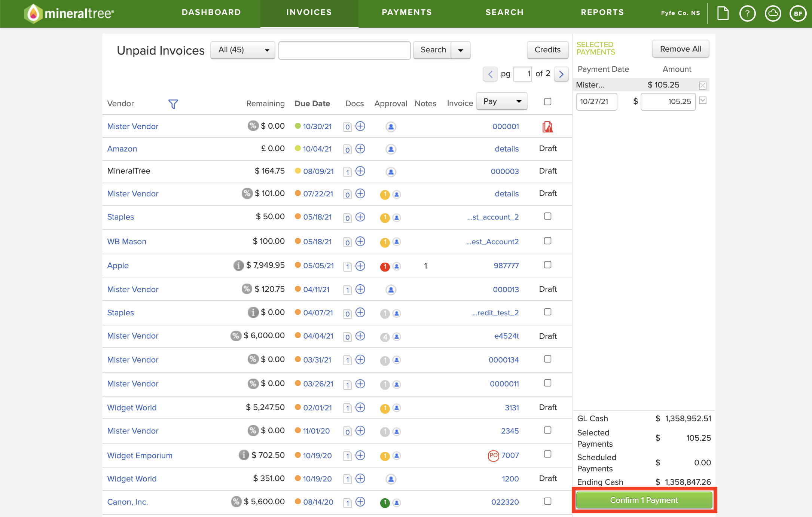This screenshot has width=812, height=517.
Task: Open the BF user profile icon
Action: tap(798, 13)
